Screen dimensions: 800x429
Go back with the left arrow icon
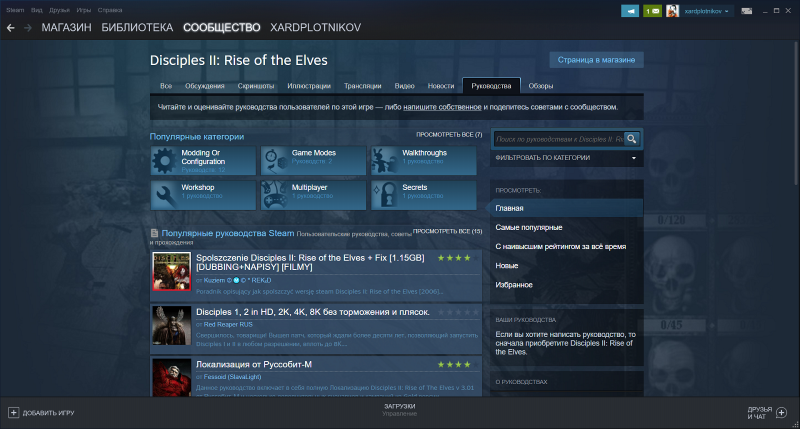point(11,28)
